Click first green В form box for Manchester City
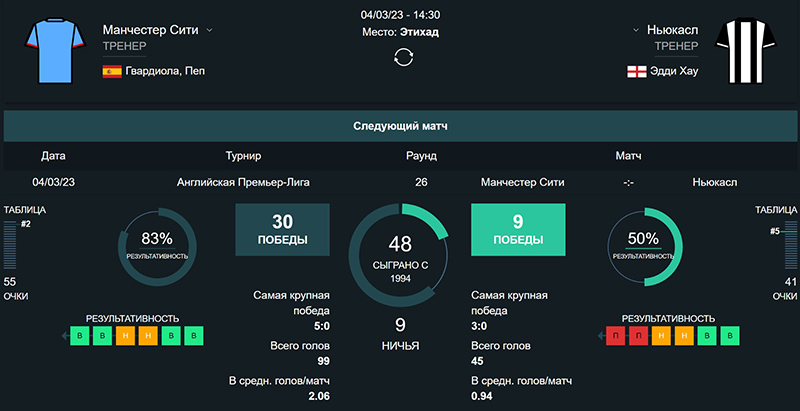The image size is (800, 411). pos(80,336)
